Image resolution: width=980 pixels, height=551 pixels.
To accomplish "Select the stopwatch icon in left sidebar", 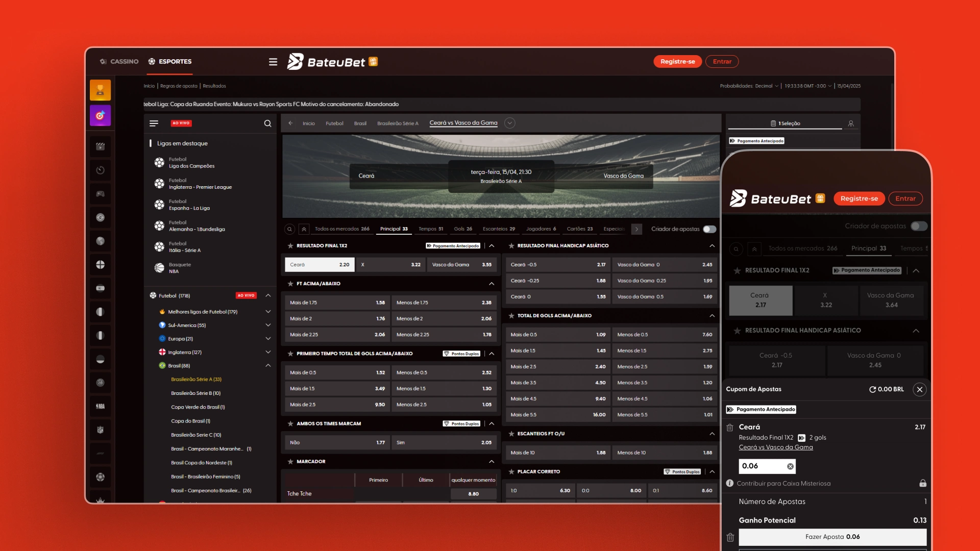I will [100, 170].
